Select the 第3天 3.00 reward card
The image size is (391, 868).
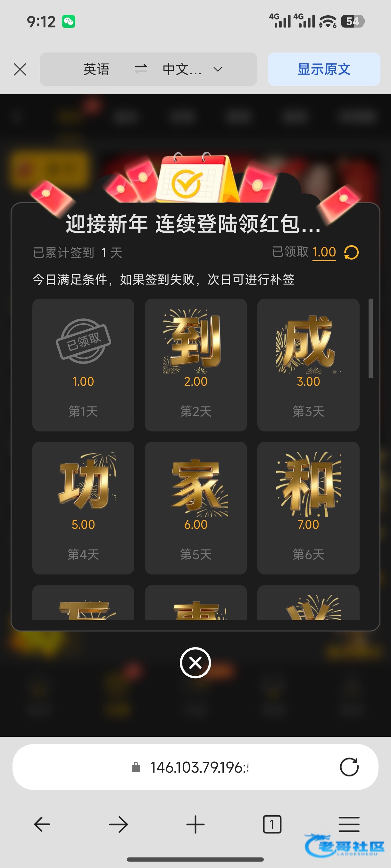click(308, 365)
